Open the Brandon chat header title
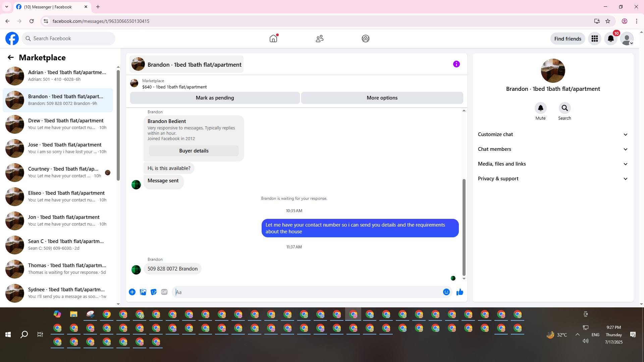This screenshot has height=362, width=644. pos(186,64)
